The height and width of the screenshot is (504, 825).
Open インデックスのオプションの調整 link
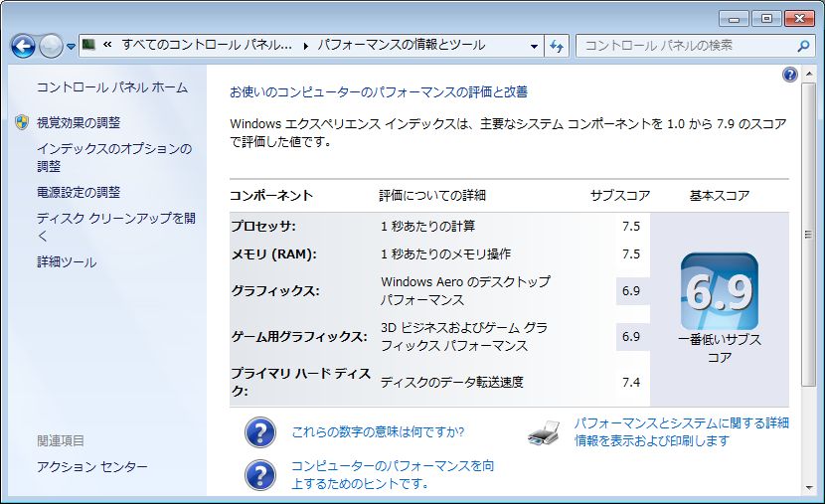tap(114, 157)
